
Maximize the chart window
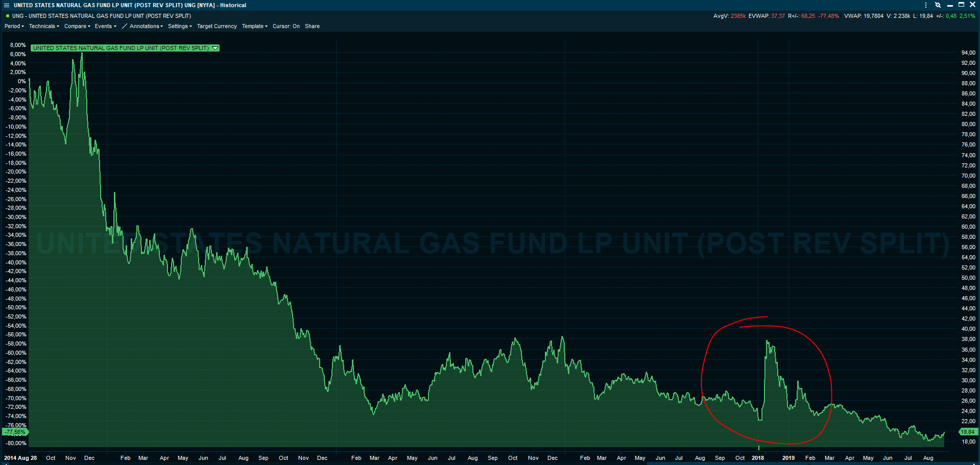961,5
